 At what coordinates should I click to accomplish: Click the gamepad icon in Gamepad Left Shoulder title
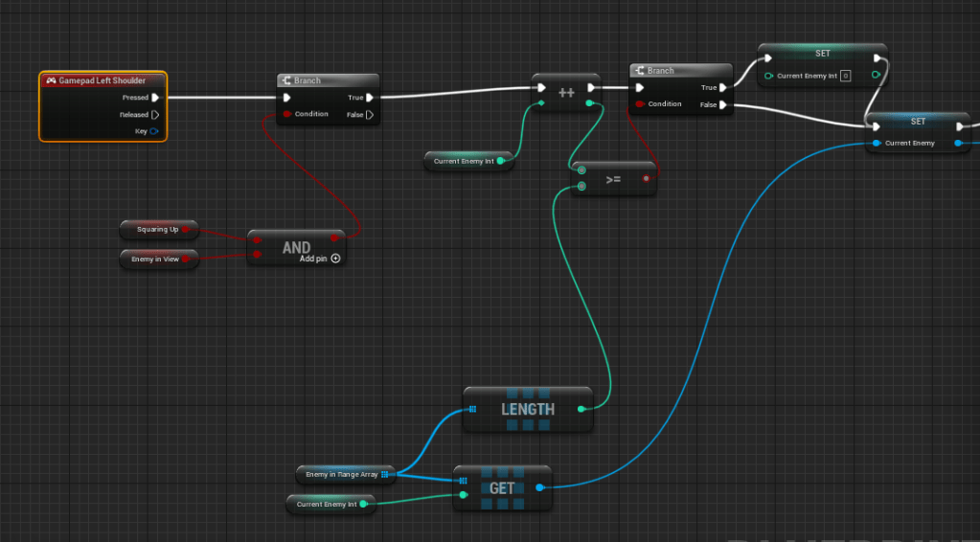(51, 80)
